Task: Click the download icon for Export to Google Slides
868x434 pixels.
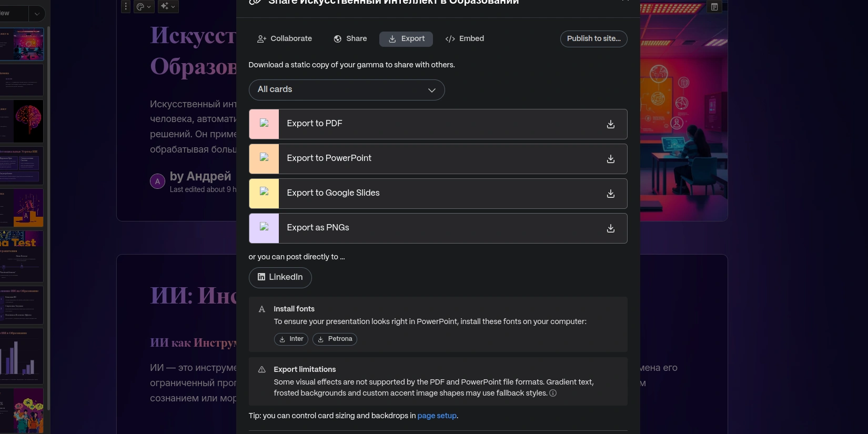Action: (610, 194)
